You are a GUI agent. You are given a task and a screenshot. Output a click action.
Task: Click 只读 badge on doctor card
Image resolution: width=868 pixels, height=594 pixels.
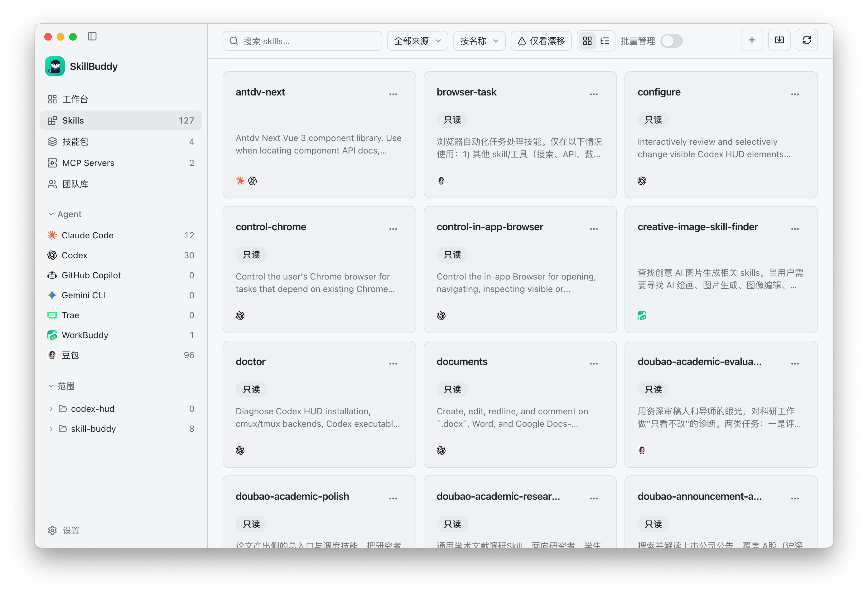pyautogui.click(x=251, y=390)
